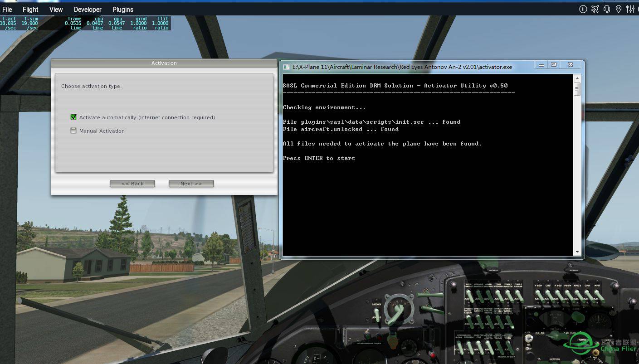The height and width of the screenshot is (364, 639).
Task: Open settings via the sliders icon
Action: 630,9
